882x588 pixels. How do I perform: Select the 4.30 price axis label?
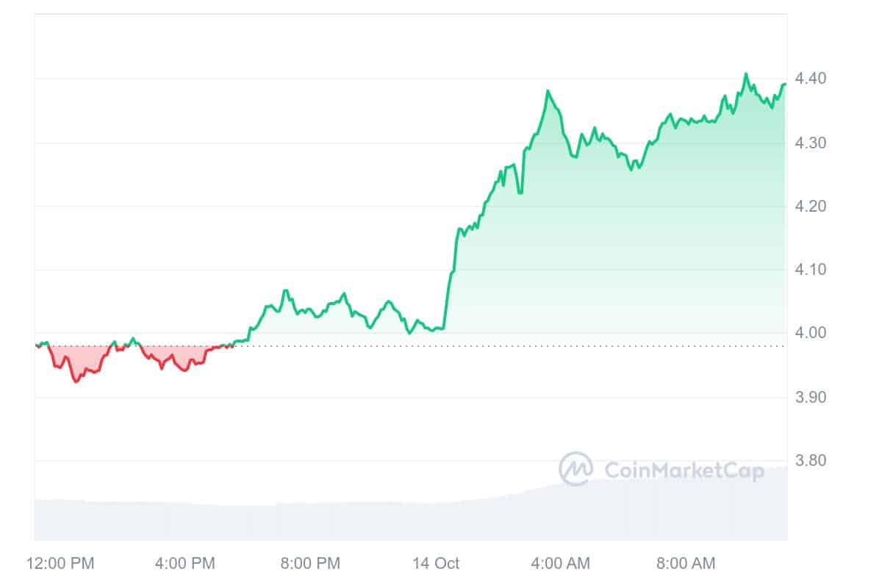point(812,143)
